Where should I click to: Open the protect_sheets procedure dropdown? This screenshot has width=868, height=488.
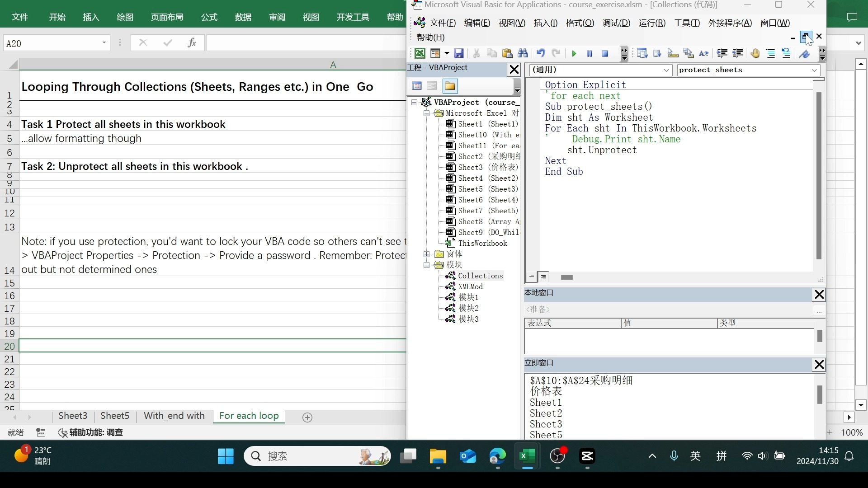point(814,70)
